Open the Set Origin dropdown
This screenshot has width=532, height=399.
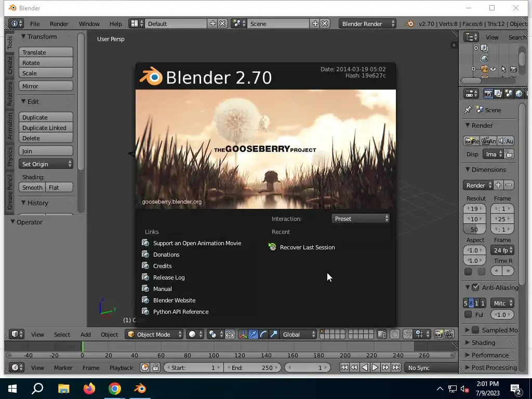[46, 164]
